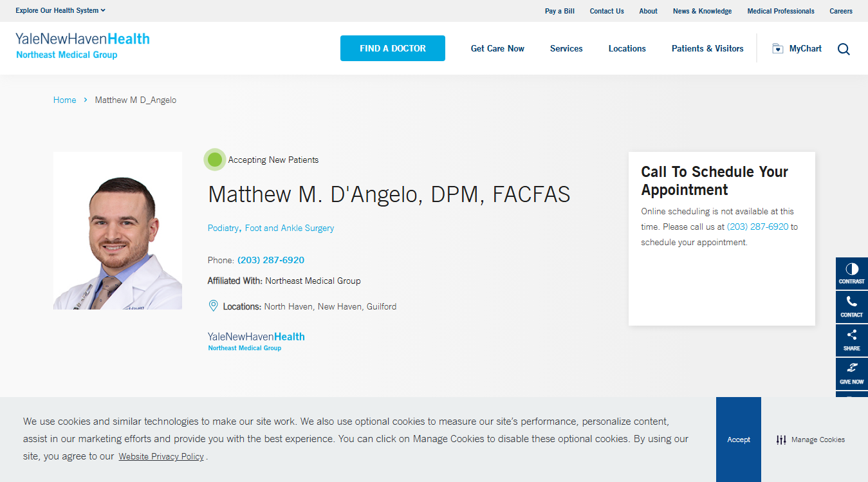Go to Pay a Bill
This screenshot has height=482, width=868.
[x=560, y=11]
